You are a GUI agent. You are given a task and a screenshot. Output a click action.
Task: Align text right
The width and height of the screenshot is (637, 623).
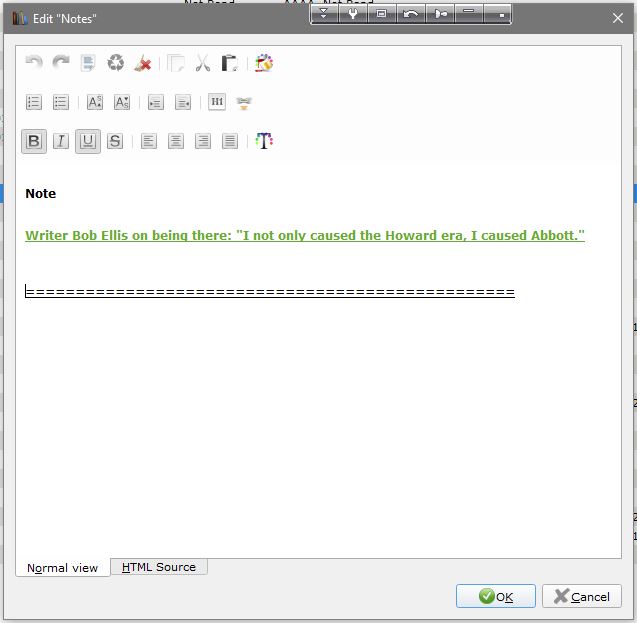click(203, 141)
